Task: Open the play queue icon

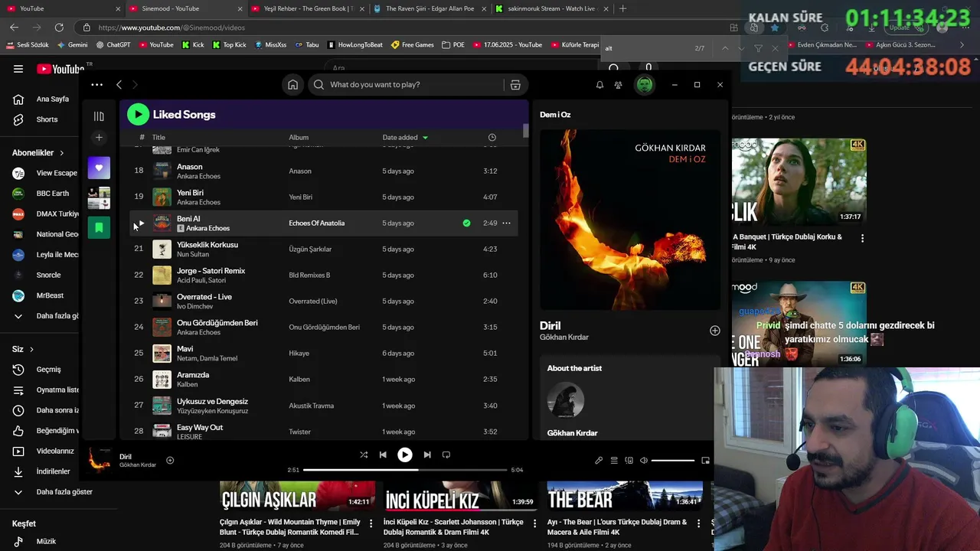Action: pyautogui.click(x=614, y=461)
